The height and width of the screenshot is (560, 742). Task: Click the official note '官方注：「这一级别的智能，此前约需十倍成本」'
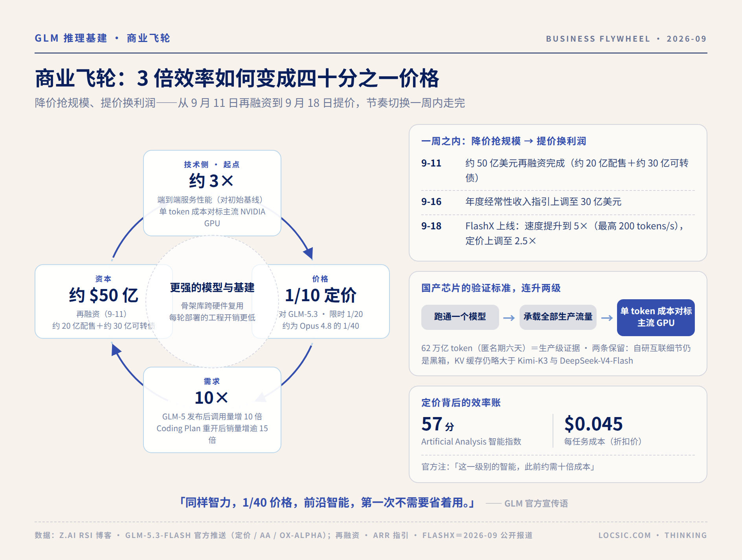(509, 467)
